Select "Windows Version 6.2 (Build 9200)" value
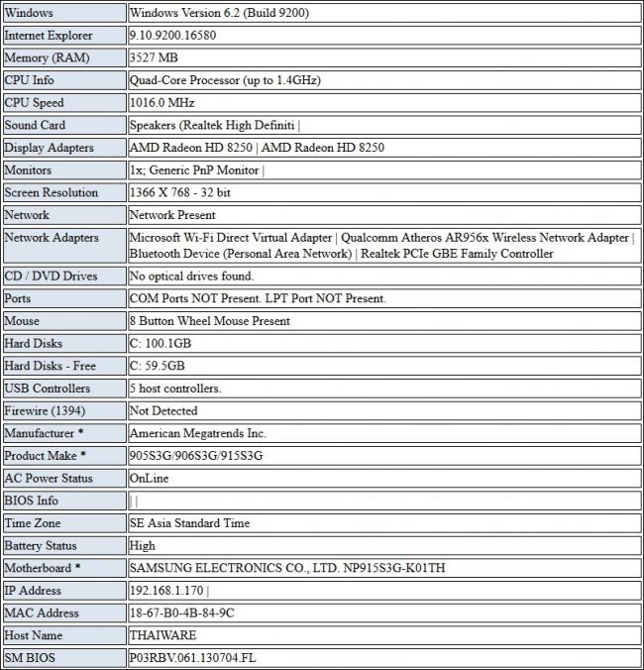This screenshot has height=670, width=644. [219, 13]
